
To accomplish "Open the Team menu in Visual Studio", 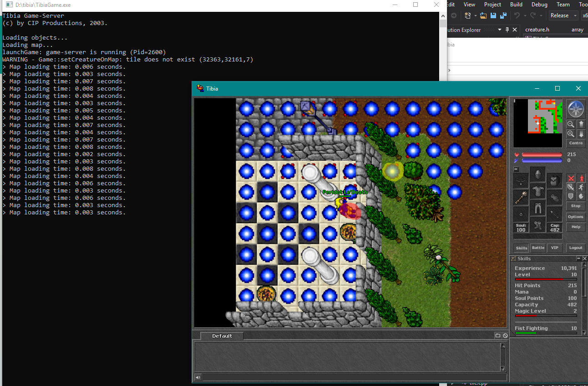I will 563,5.
